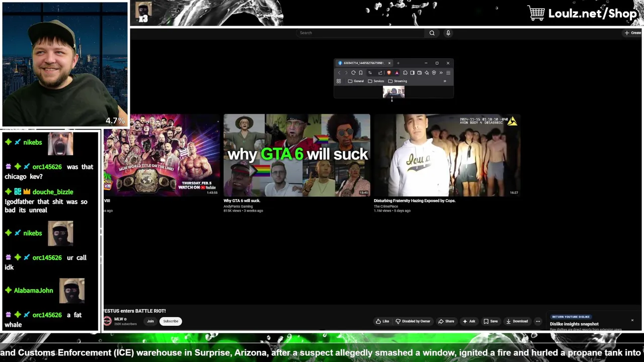
Task: Click the Disabled by Owner dislike button
Action: 413,321
